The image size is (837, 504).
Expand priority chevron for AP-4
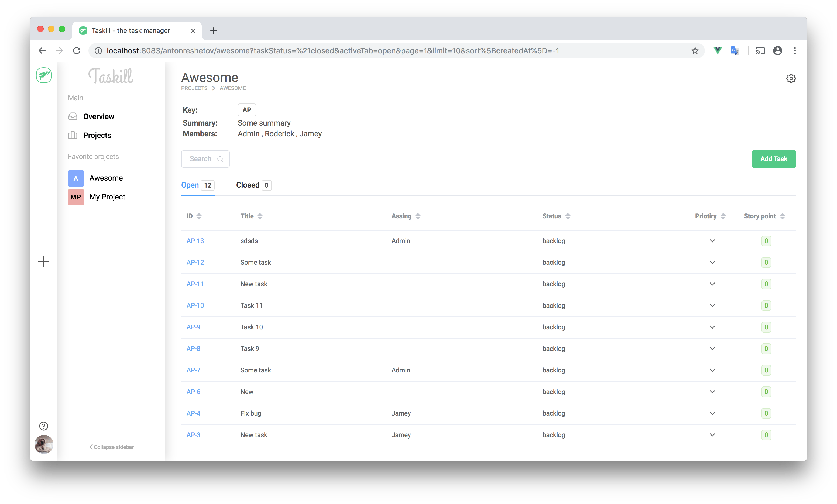click(x=712, y=413)
